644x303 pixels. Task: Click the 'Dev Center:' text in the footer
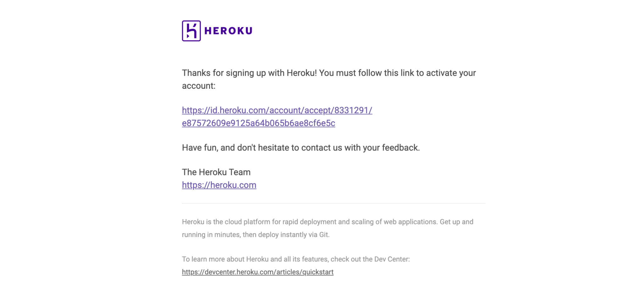[392, 259]
